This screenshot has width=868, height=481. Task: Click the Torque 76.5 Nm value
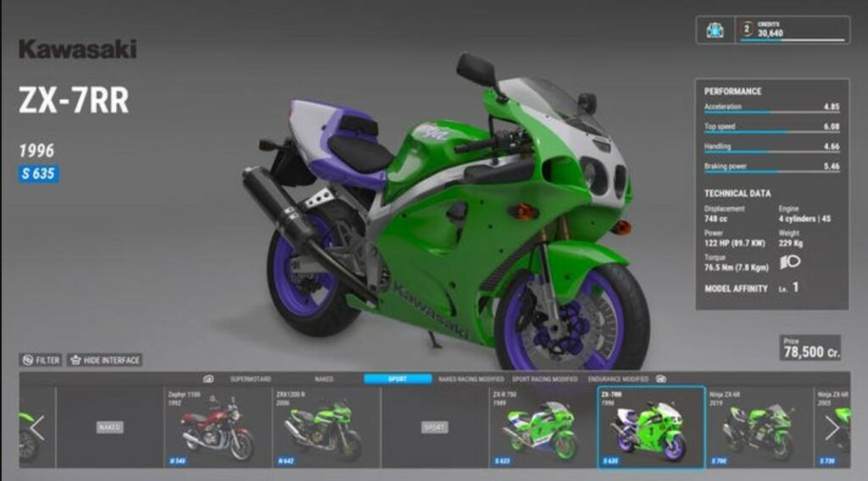pos(737,268)
